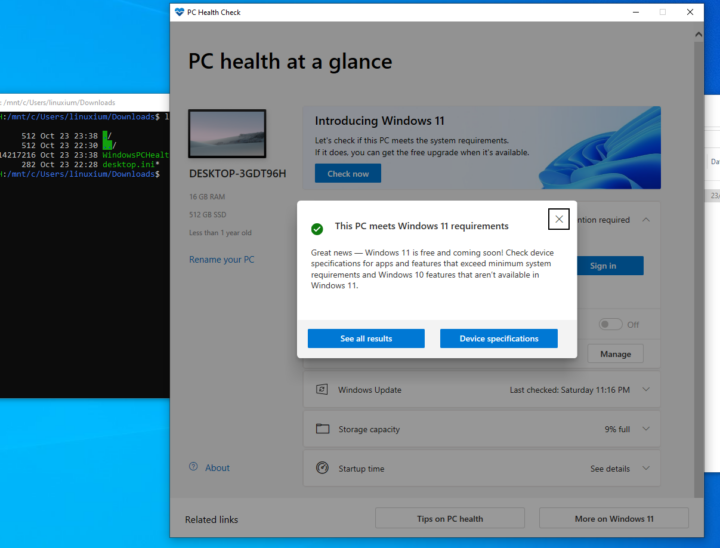Click the About question mark icon
720x548 pixels.
click(193, 467)
